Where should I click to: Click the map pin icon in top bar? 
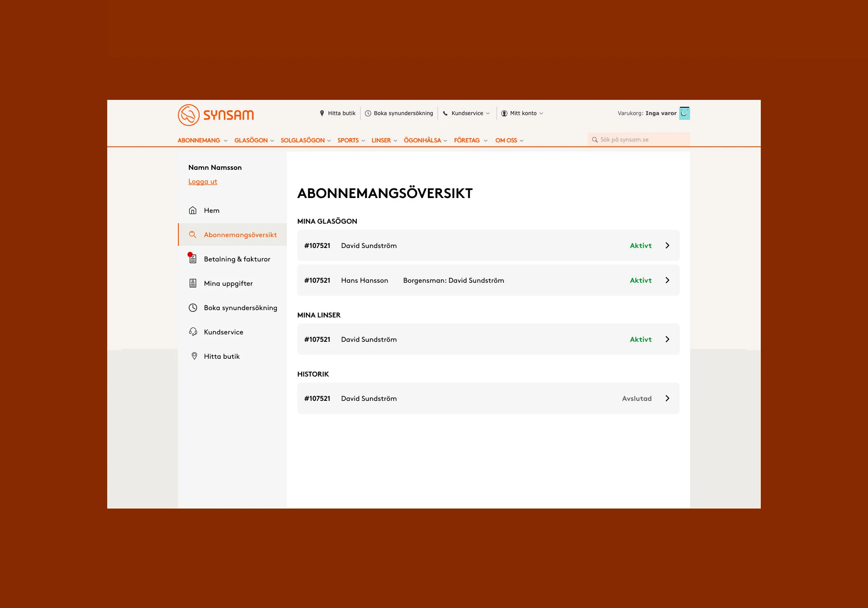(322, 113)
